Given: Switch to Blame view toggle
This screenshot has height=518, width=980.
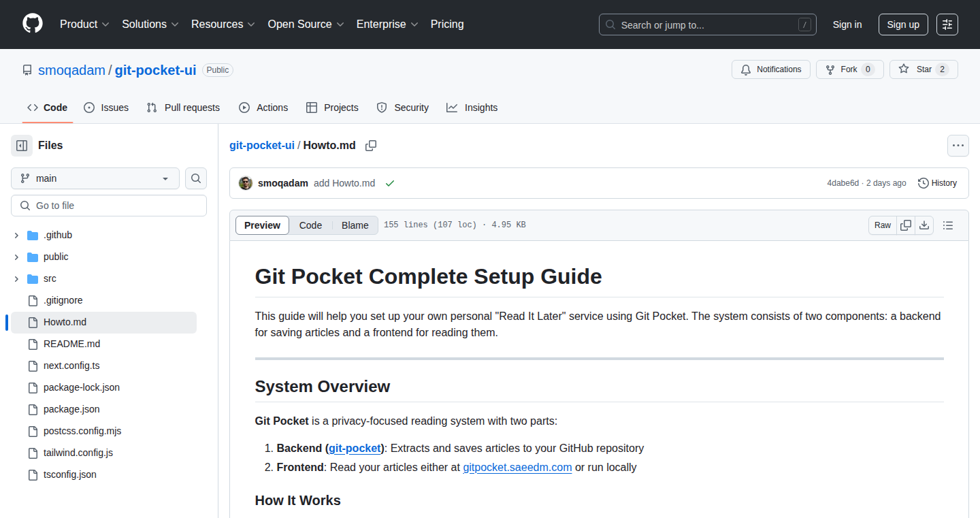Looking at the screenshot, I should click(x=355, y=225).
